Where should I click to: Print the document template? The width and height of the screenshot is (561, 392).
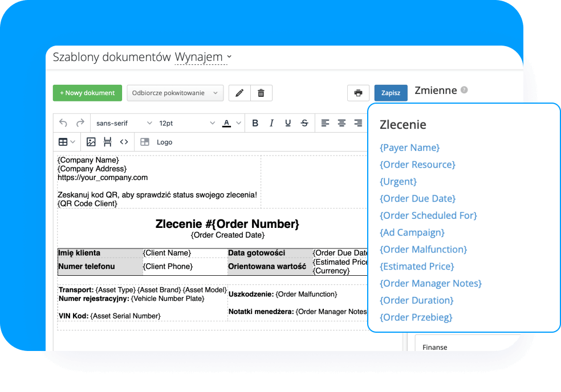coord(359,92)
